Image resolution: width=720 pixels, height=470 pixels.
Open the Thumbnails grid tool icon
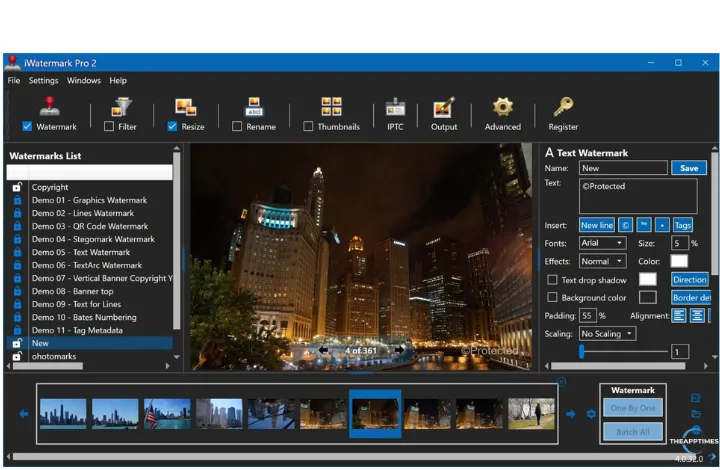331,106
